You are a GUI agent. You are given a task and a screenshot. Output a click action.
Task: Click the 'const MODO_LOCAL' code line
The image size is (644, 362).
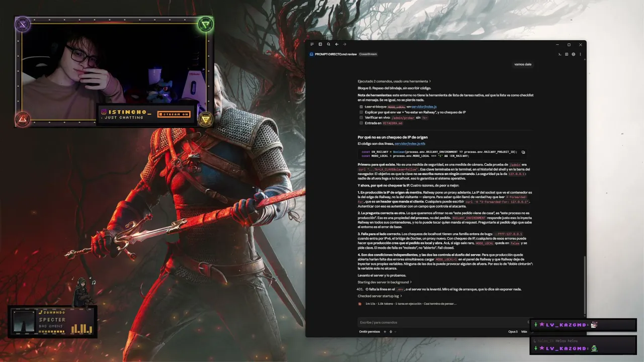415,156
